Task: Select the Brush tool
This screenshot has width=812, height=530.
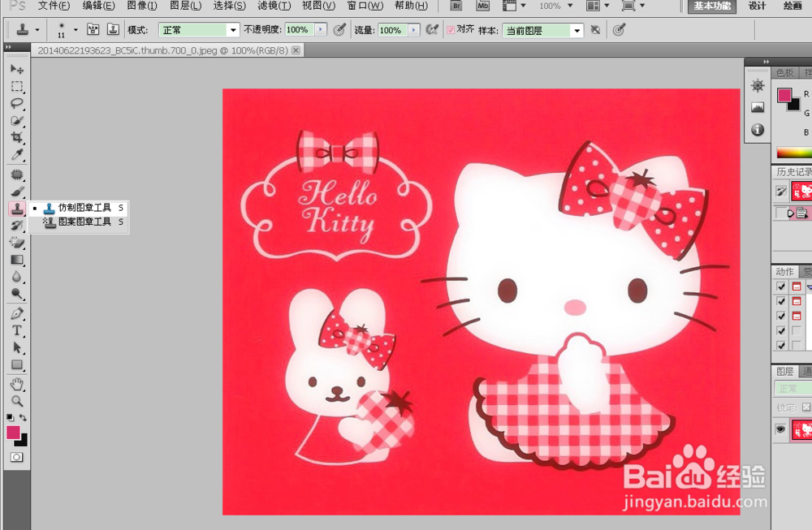Action: point(16,192)
